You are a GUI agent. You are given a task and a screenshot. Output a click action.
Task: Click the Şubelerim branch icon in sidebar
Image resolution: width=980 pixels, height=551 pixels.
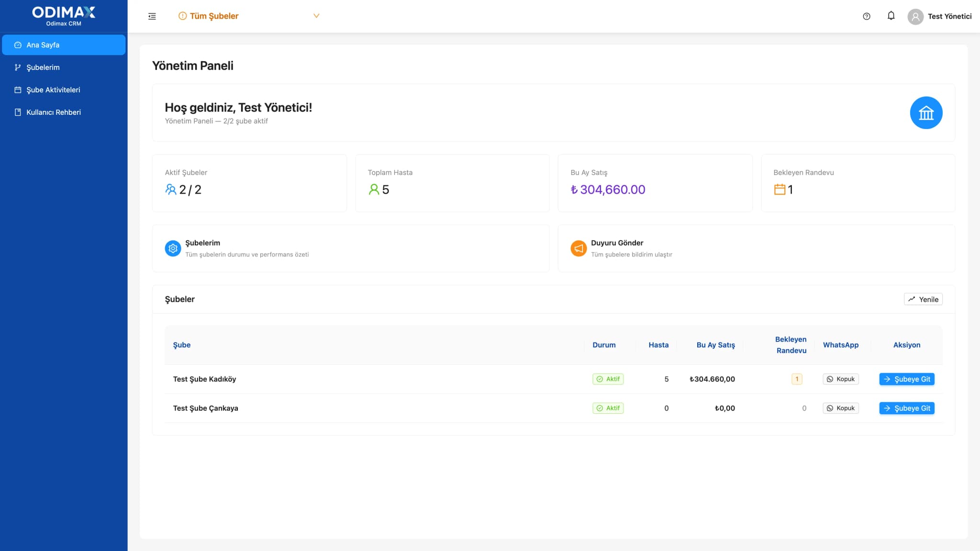click(18, 67)
